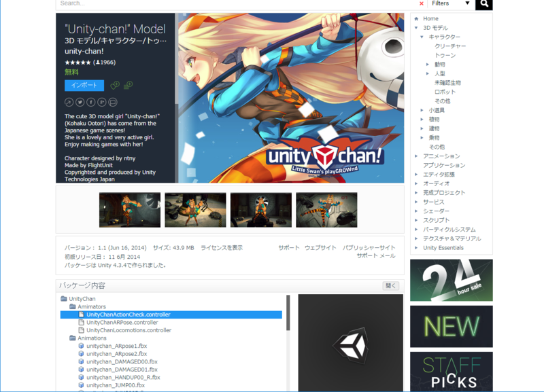Open the サポート link
The image size is (544, 392).
(288, 248)
